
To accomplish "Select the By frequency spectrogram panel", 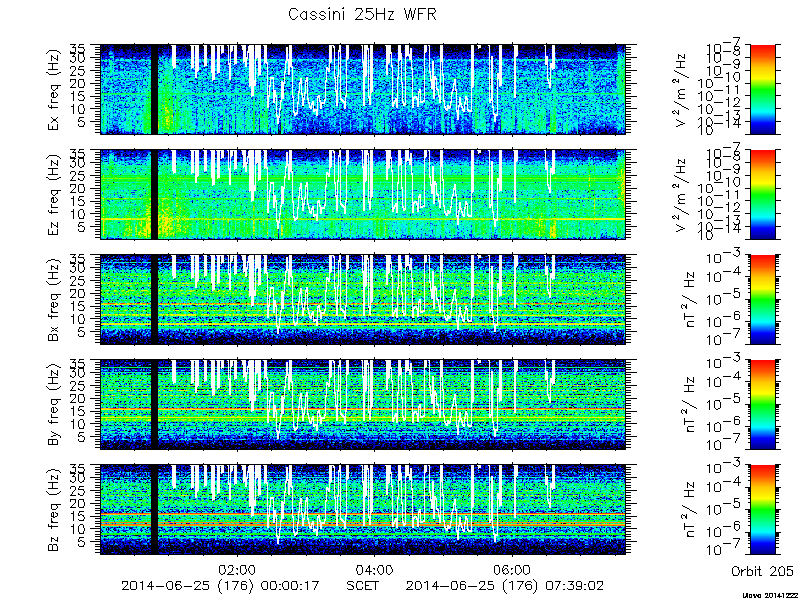I will 363,404.
